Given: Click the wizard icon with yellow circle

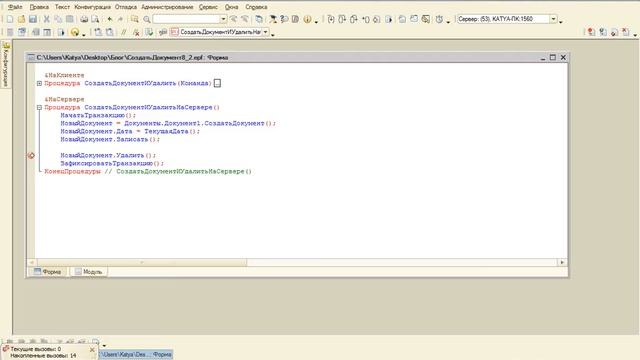Looking at the screenshot, I should (x=75, y=32).
